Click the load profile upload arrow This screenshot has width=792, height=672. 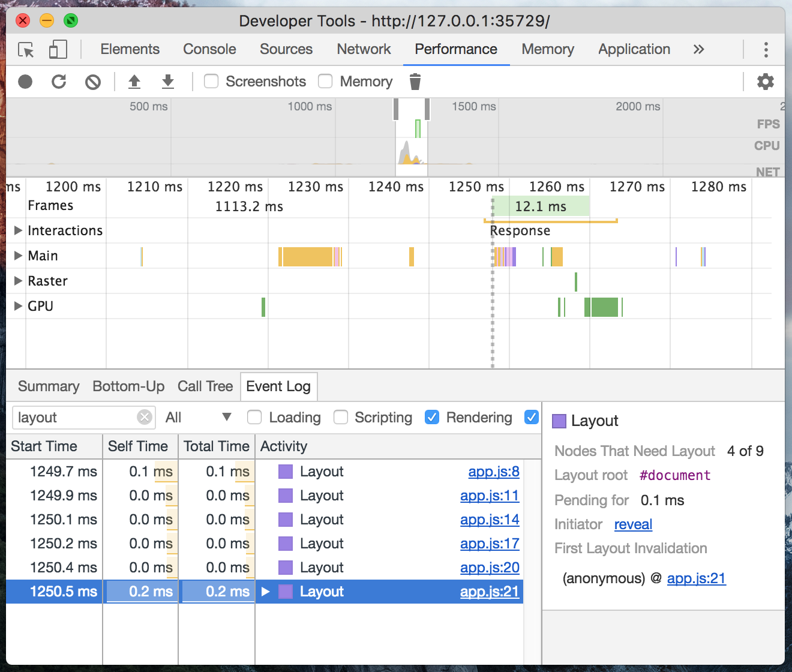pyautogui.click(x=134, y=82)
